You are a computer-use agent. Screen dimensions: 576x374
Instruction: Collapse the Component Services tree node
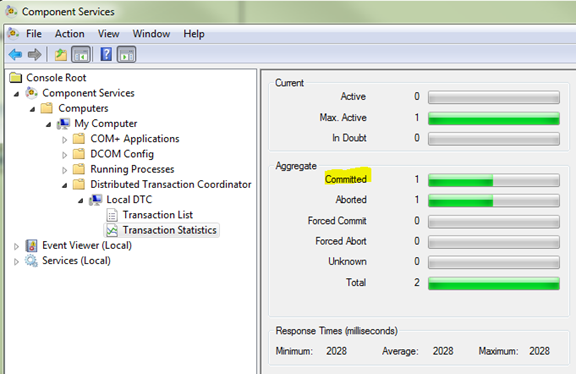click(x=16, y=94)
